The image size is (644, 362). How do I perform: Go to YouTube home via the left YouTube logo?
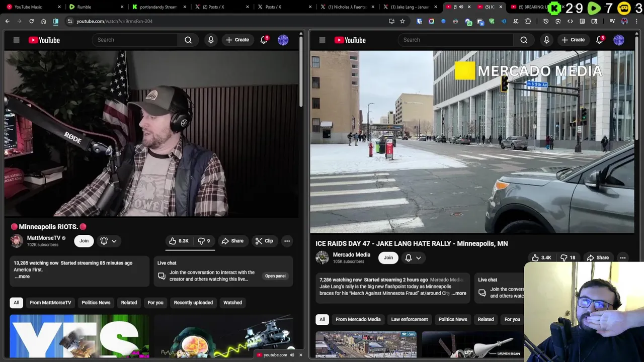44,40
